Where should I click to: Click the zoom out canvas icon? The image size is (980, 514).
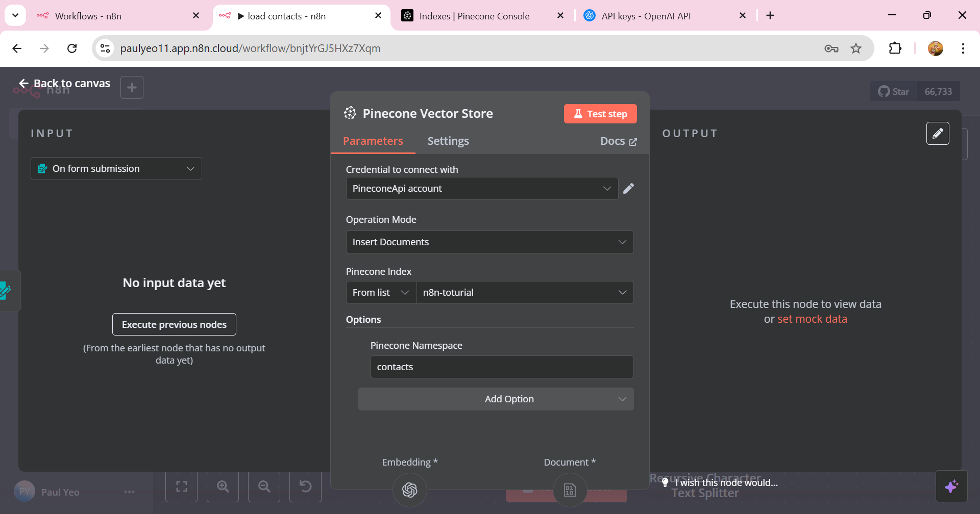(264, 486)
